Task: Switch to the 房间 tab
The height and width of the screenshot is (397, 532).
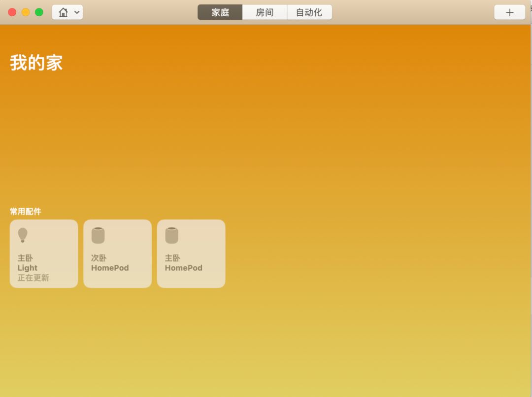Action: pyautogui.click(x=265, y=12)
